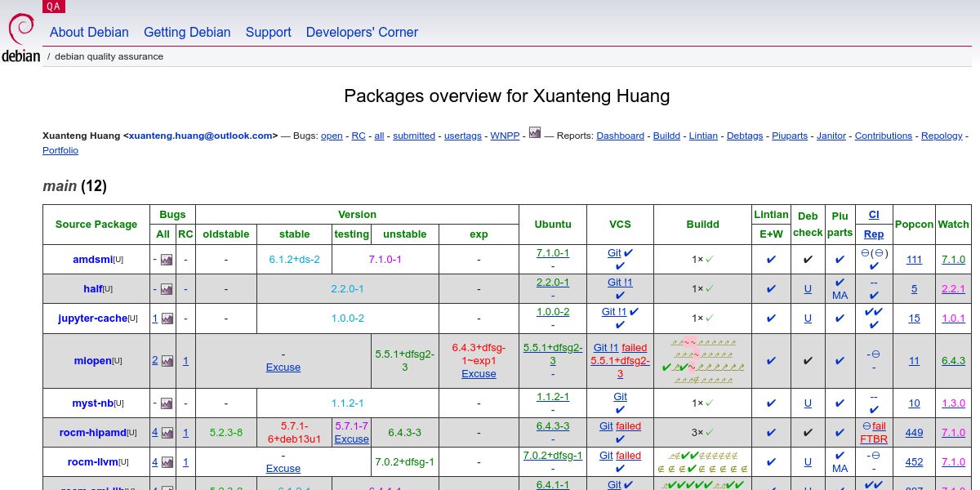This screenshot has width=980, height=490.
Task: Open Getting Debian menu
Action: (187, 32)
